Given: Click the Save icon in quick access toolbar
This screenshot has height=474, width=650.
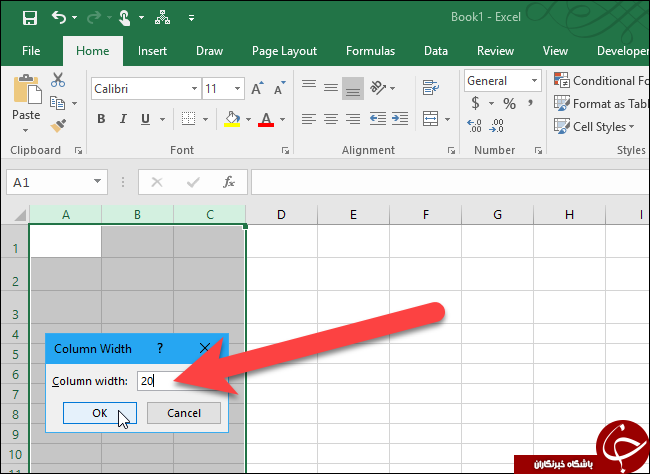Looking at the screenshot, I should click(30, 18).
